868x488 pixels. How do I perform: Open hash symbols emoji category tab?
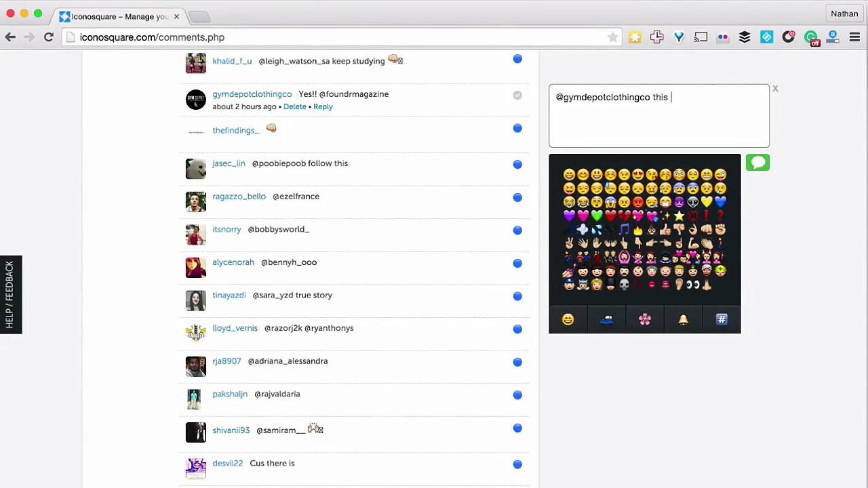pyautogui.click(x=722, y=319)
